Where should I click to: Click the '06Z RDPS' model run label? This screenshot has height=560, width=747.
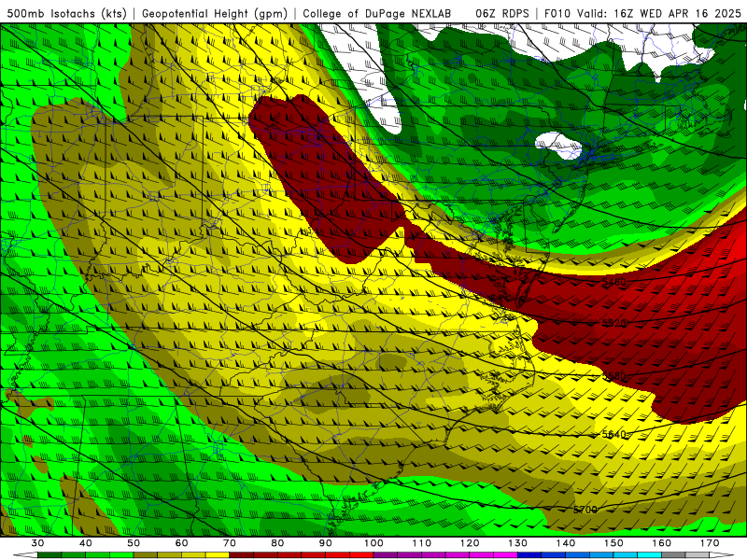click(502, 13)
